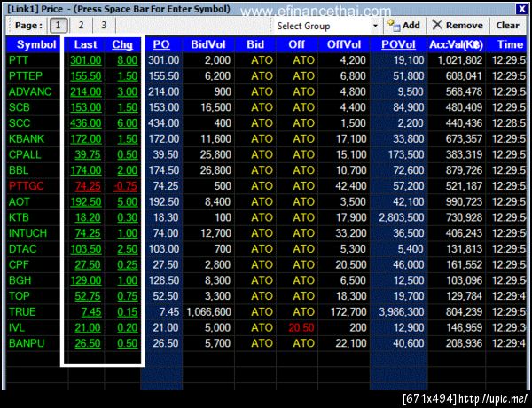The height and width of the screenshot is (408, 532).
Task: Select the BGH symbol
Action: [x=20, y=280]
